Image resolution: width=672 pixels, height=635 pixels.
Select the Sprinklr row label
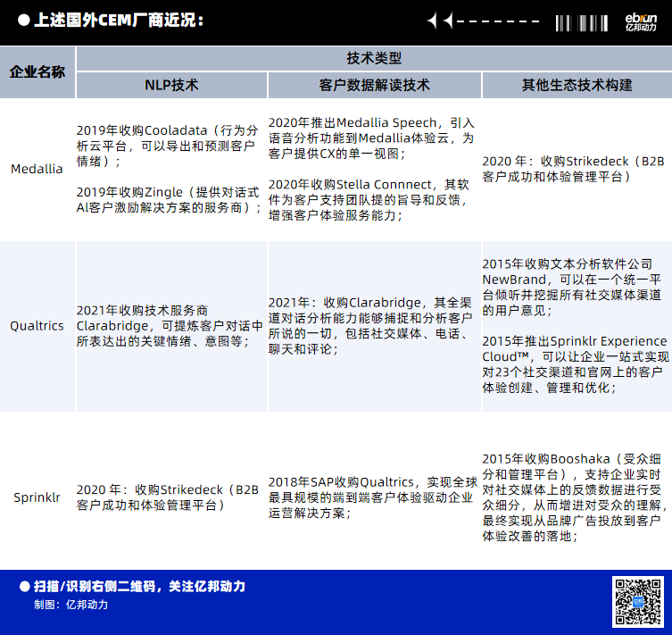[37, 497]
